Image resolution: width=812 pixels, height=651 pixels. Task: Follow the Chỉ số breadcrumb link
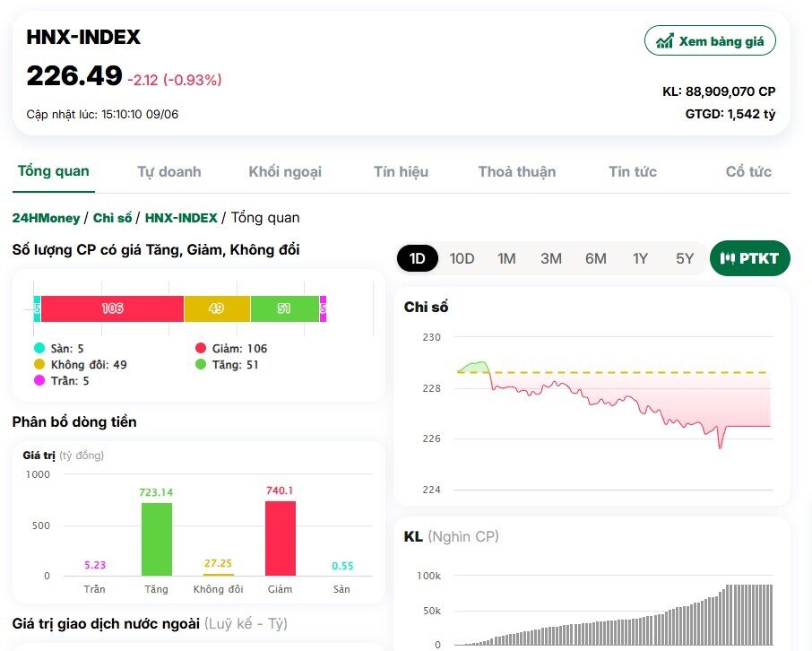click(x=112, y=218)
